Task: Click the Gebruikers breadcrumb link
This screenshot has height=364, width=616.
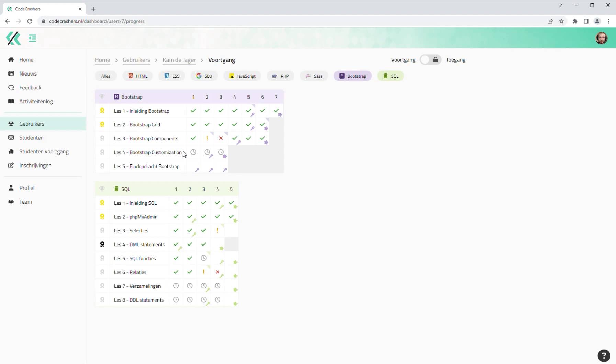Action: coord(136,60)
